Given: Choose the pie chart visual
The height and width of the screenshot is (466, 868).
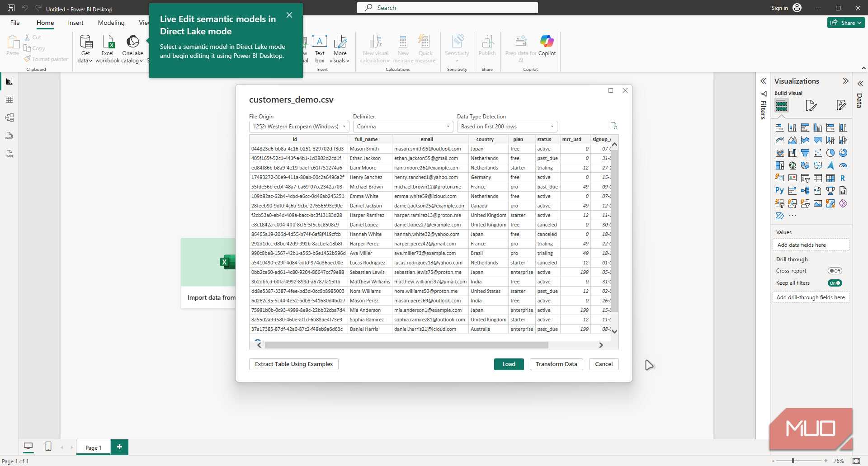Looking at the screenshot, I should [x=830, y=153].
